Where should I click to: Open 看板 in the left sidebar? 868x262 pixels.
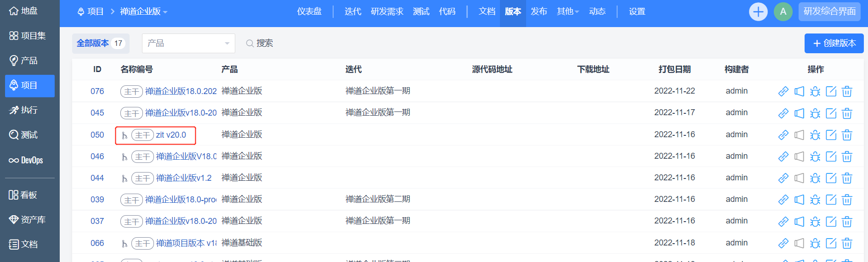click(x=23, y=195)
